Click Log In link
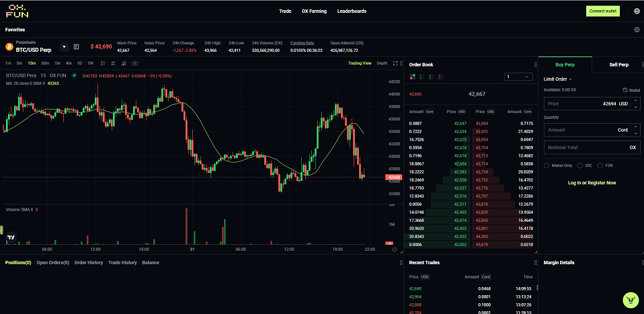The height and width of the screenshot is (314, 644). coord(575,183)
